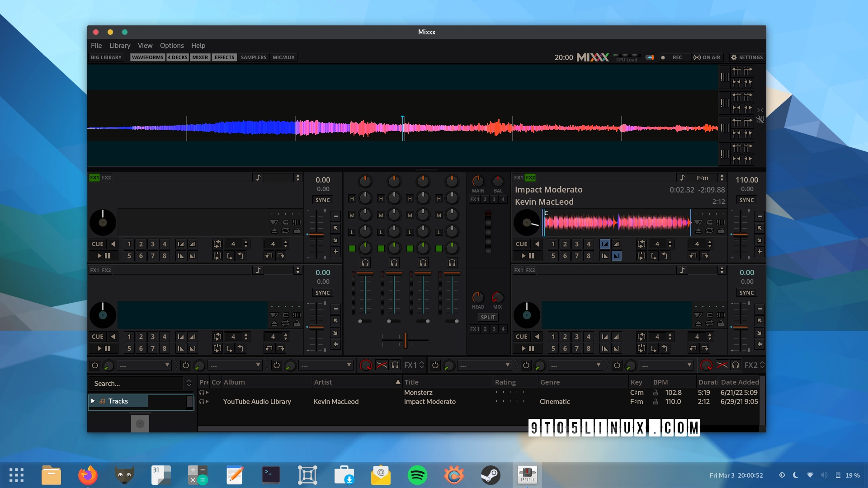868x488 pixels.
Task: Click the Search input field in library
Action: (137, 383)
